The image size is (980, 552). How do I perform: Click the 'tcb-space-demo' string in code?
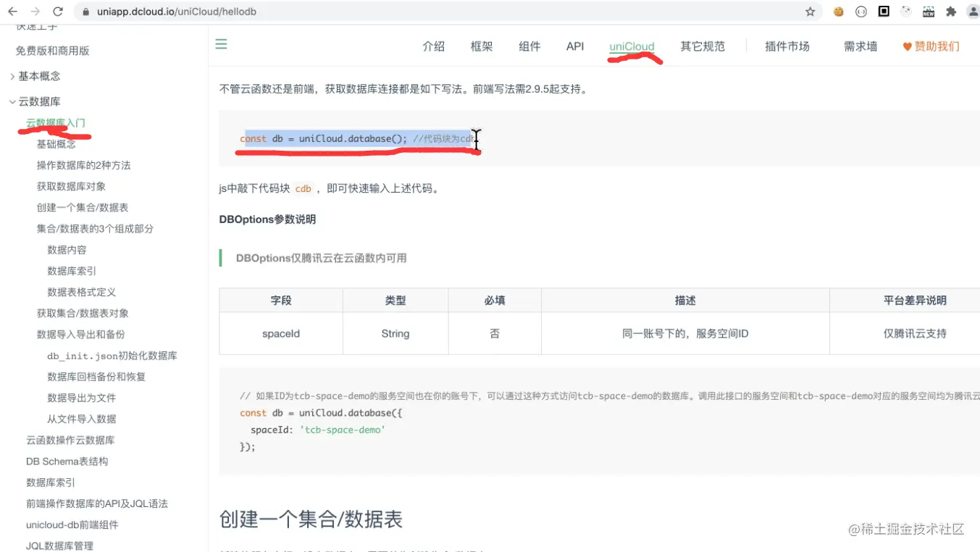coord(342,430)
